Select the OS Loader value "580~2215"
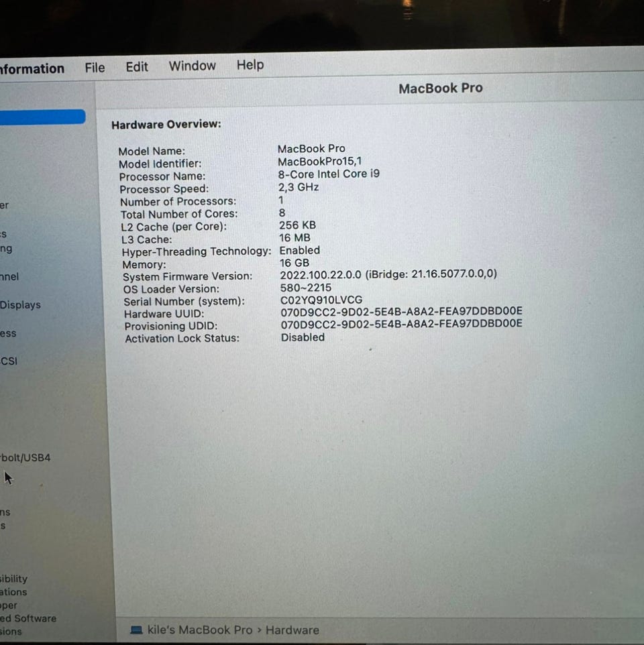 click(x=306, y=288)
